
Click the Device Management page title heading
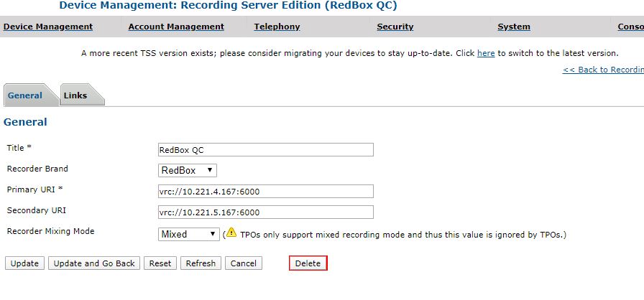coord(228,5)
